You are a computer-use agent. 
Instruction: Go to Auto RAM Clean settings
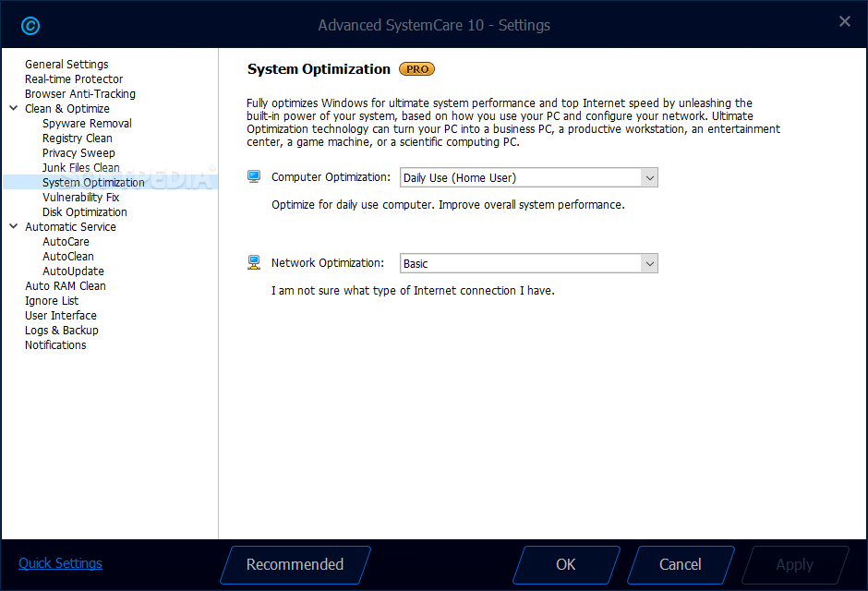point(66,286)
